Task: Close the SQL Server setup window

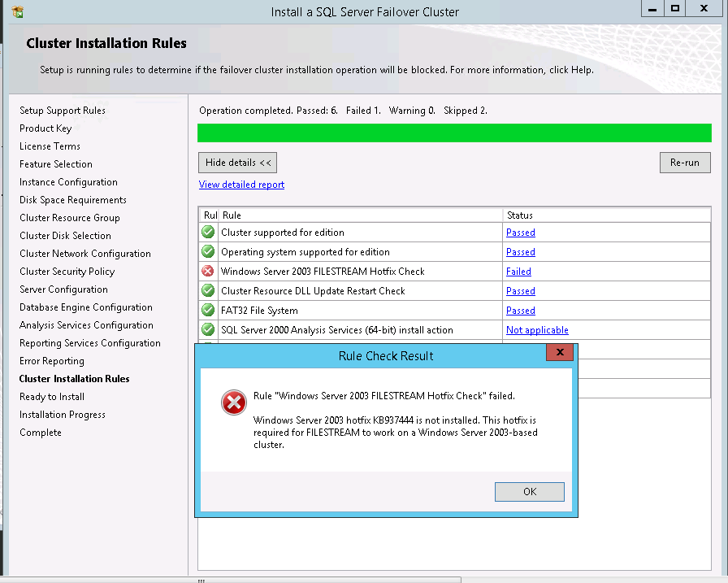Action: pyautogui.click(x=704, y=8)
